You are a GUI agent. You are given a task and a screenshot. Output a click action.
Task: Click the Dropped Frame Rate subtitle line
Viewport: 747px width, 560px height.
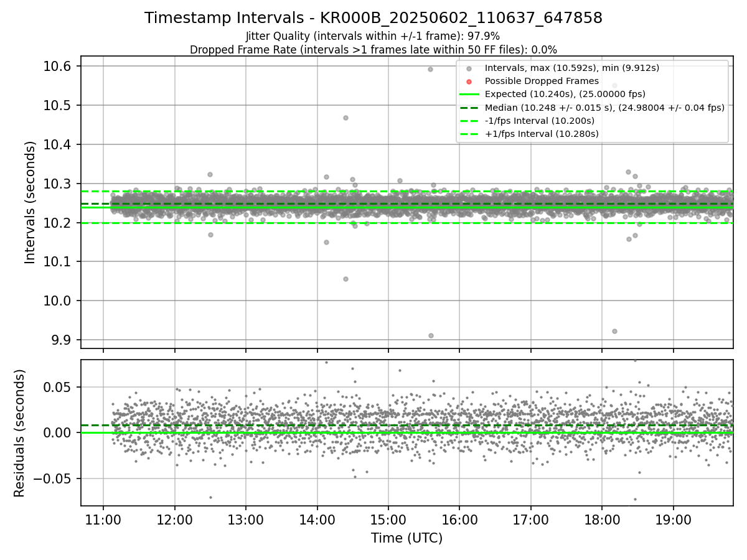point(374,50)
